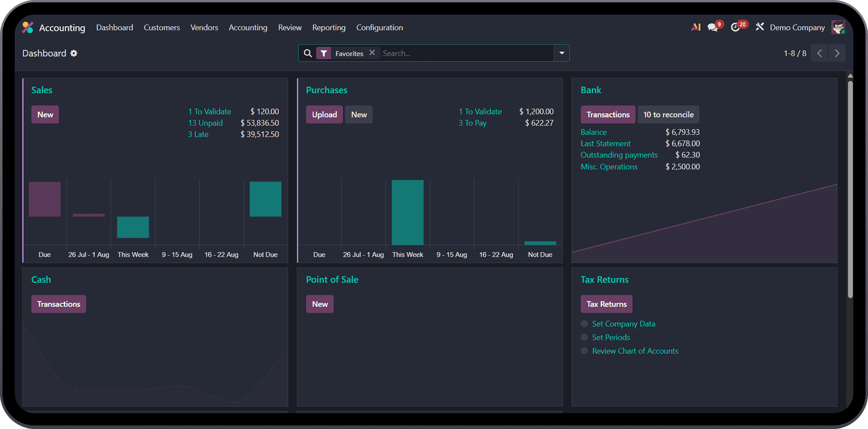This screenshot has height=429, width=868.
Task: Click New in the Purchases card
Action: 359,115
